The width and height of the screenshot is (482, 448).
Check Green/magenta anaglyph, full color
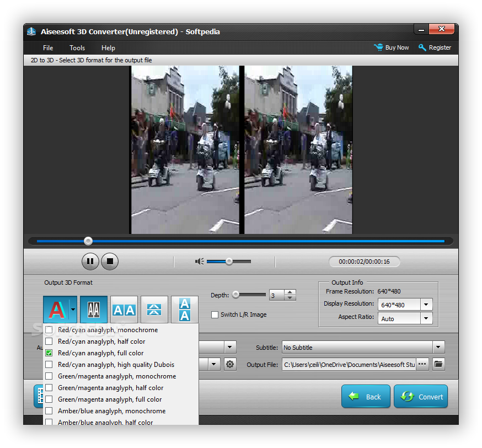pos(49,399)
